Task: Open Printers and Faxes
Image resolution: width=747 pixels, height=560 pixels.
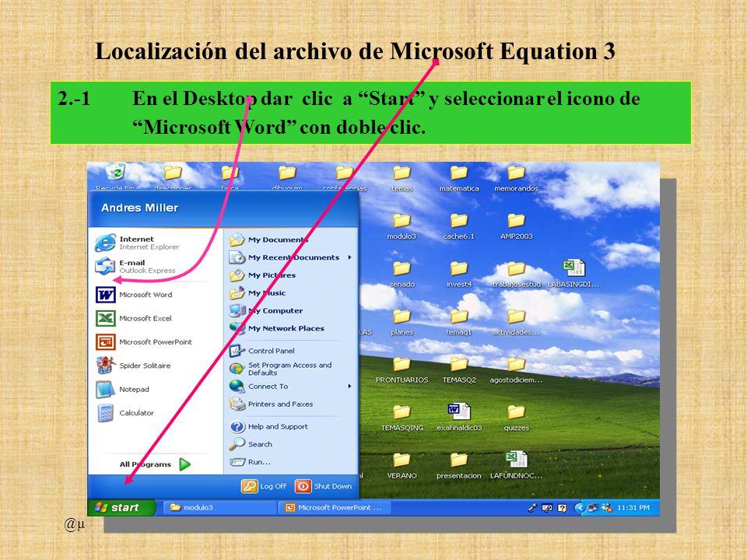Action: [x=271, y=404]
